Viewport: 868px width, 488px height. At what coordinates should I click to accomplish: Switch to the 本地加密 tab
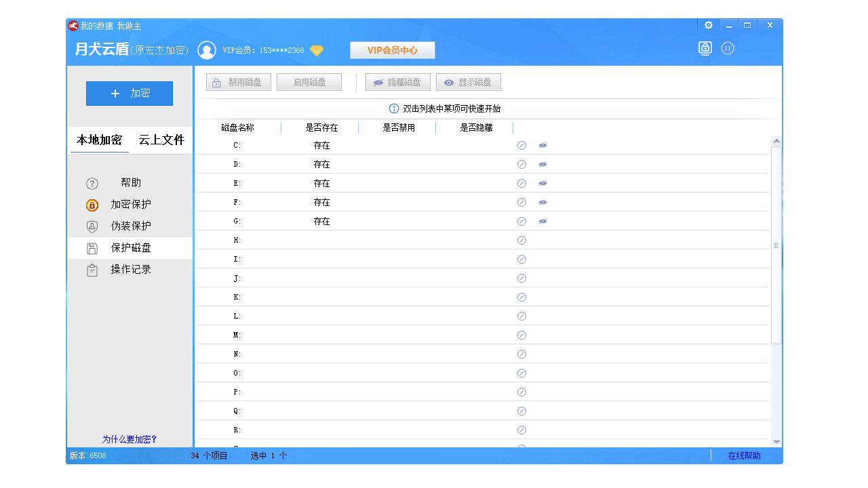click(x=99, y=140)
